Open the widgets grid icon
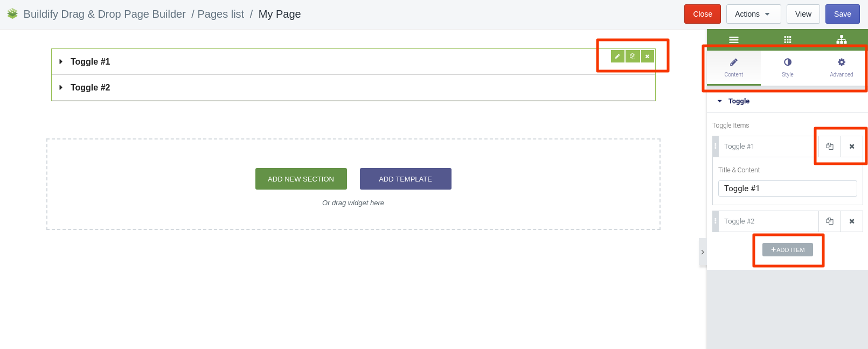The width and height of the screenshot is (868, 349). [788, 40]
